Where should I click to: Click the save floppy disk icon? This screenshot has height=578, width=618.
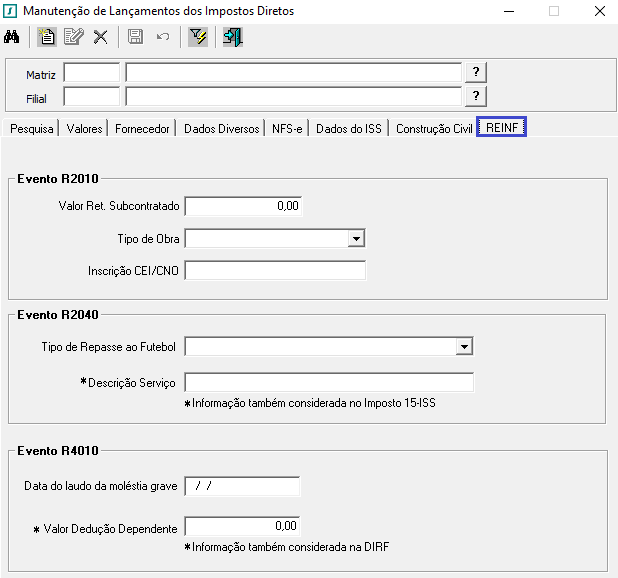135,38
